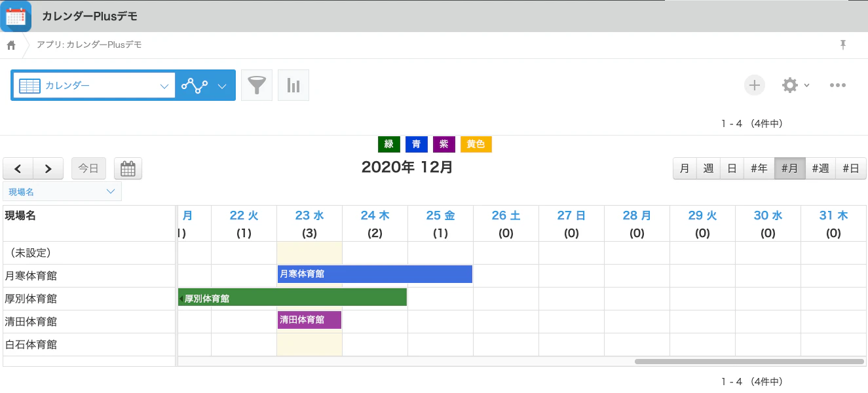
Task: Click the pin icon at right
Action: tap(843, 45)
